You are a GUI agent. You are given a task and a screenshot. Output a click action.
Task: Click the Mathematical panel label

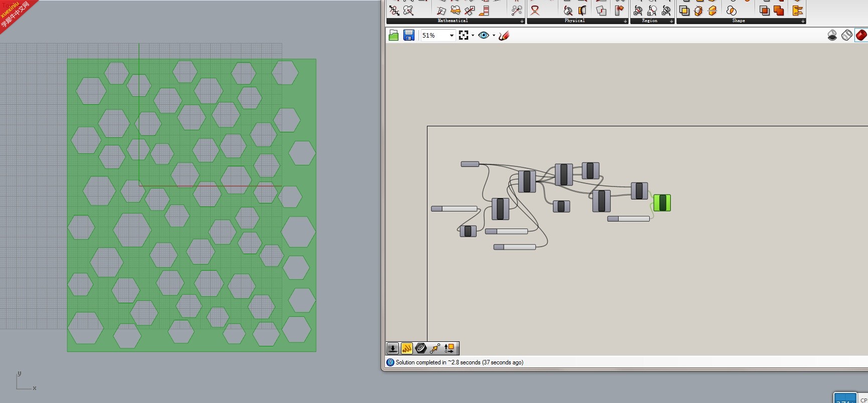pos(453,21)
